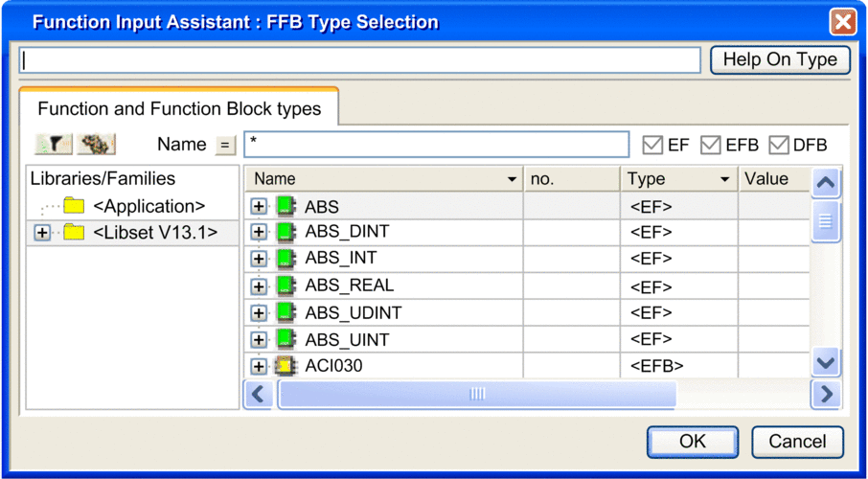Click the icon next to the filter funnel
The width and height of the screenshot is (868, 479).
[96, 145]
